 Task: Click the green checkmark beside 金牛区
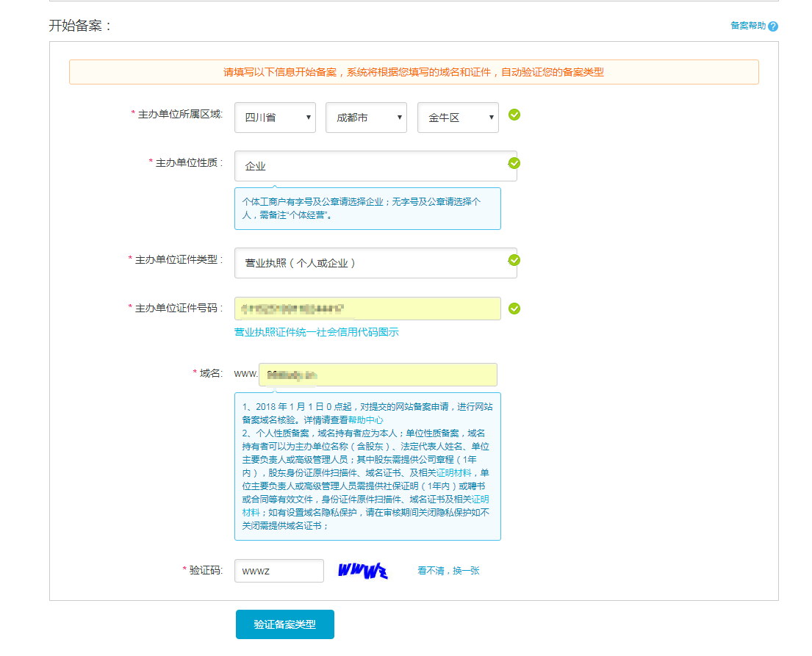[x=514, y=117]
